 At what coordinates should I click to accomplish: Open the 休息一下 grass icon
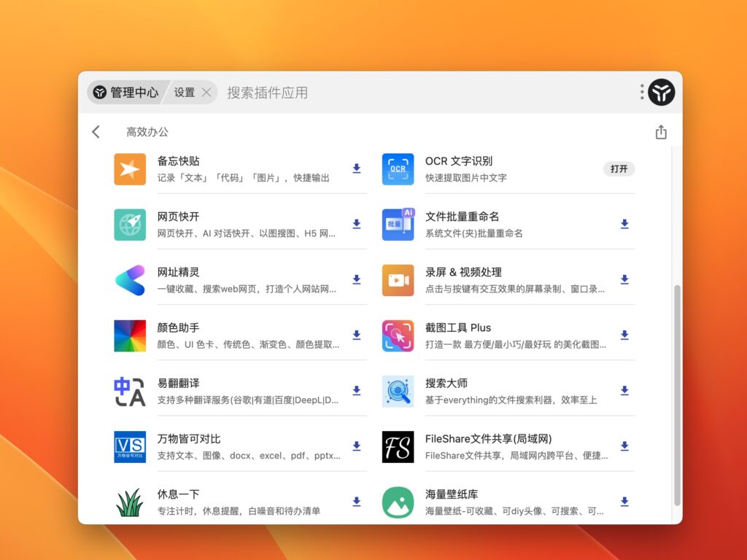click(x=129, y=502)
